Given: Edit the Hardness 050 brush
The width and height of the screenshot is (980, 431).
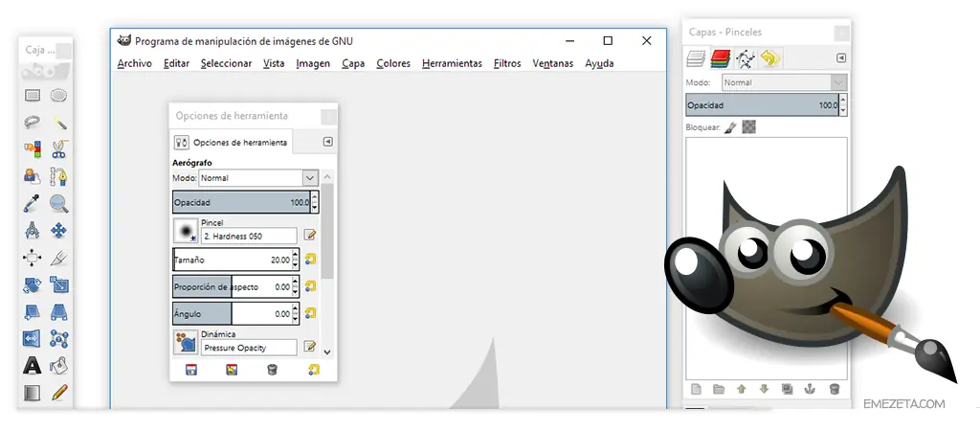Looking at the screenshot, I should click(x=310, y=236).
